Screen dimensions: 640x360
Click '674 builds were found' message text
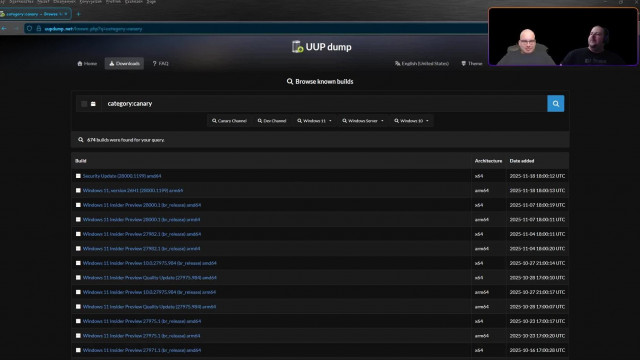126,140
